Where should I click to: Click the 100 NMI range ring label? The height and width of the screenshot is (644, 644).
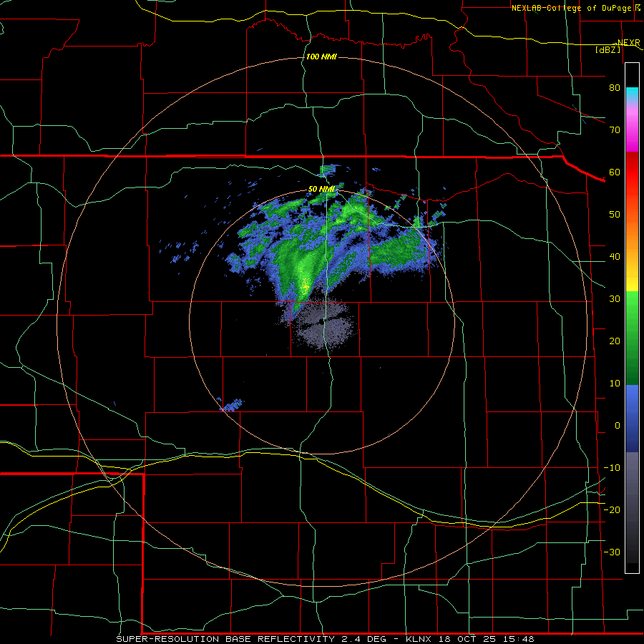pyautogui.click(x=321, y=57)
